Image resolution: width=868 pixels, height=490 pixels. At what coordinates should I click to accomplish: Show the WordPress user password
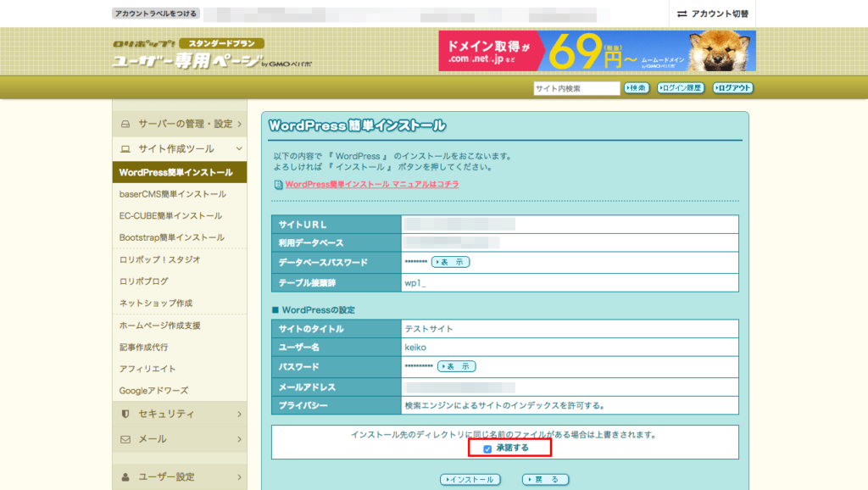(457, 366)
